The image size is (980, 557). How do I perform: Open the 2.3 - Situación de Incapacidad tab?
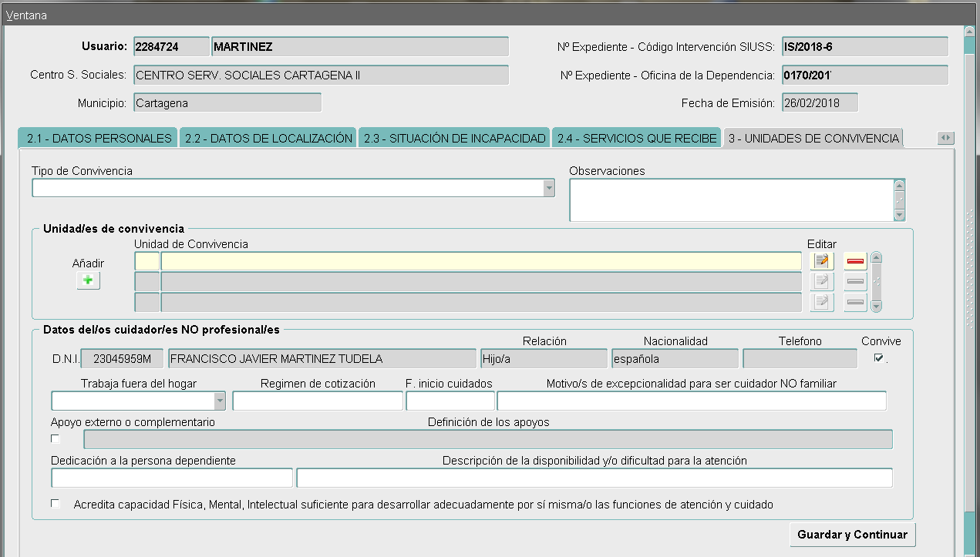[x=454, y=139]
